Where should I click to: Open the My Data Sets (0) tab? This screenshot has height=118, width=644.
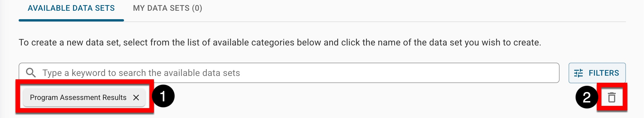pyautogui.click(x=167, y=8)
